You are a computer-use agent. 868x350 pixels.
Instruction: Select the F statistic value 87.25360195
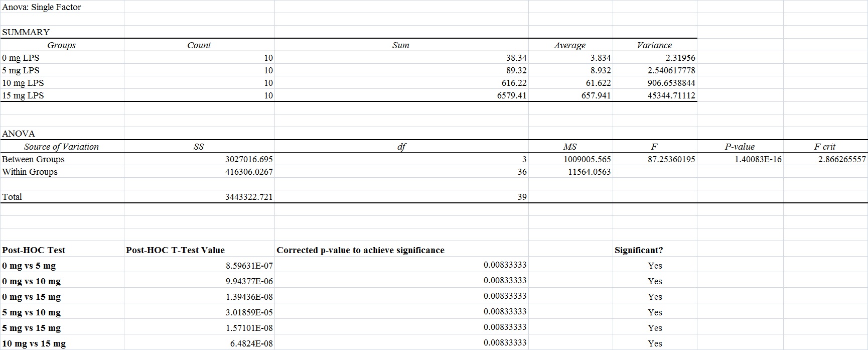pyautogui.click(x=671, y=159)
